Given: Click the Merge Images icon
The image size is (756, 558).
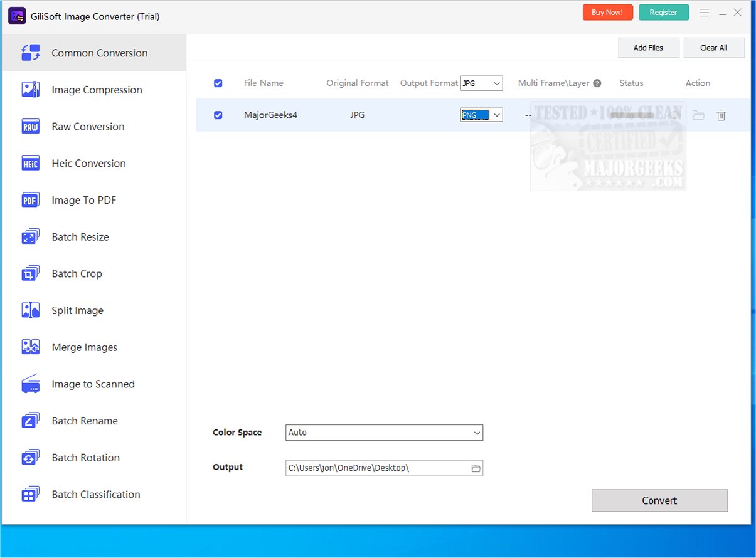Looking at the screenshot, I should click(31, 347).
